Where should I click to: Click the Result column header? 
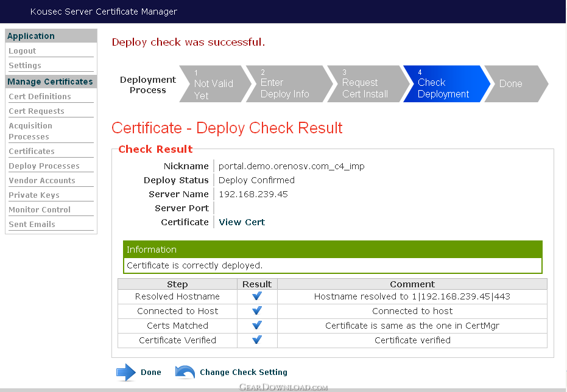pyautogui.click(x=257, y=284)
